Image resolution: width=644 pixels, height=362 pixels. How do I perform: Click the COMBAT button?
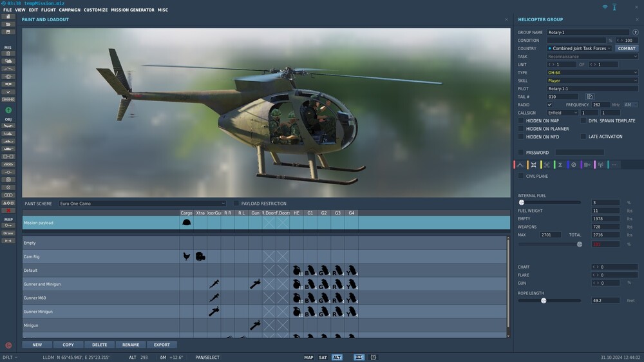[x=627, y=48]
